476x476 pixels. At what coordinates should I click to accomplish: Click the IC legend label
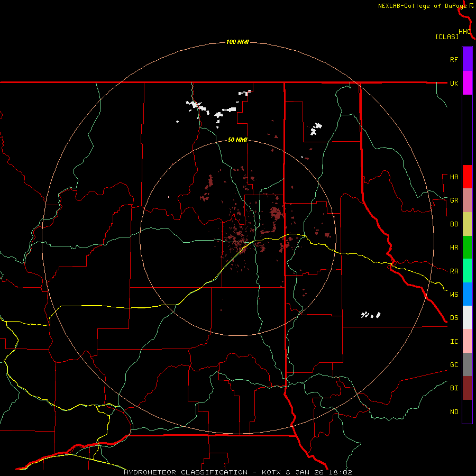click(x=454, y=342)
